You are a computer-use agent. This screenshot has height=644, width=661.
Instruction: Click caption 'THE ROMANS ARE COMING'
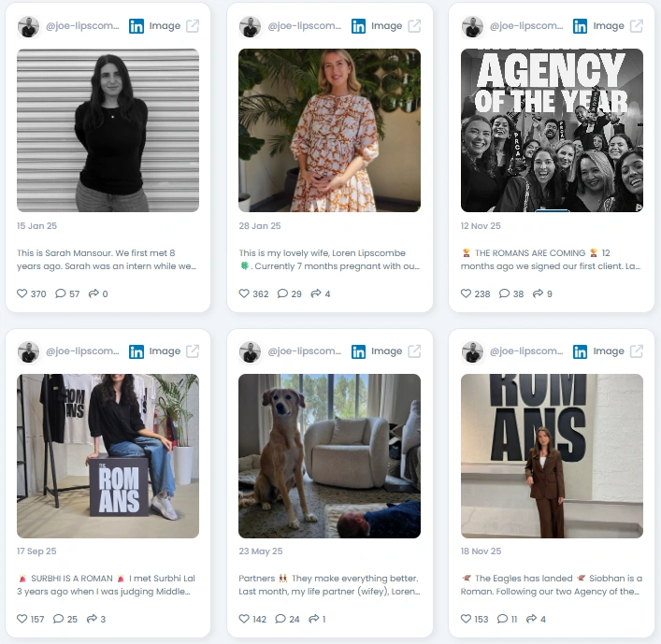point(530,253)
